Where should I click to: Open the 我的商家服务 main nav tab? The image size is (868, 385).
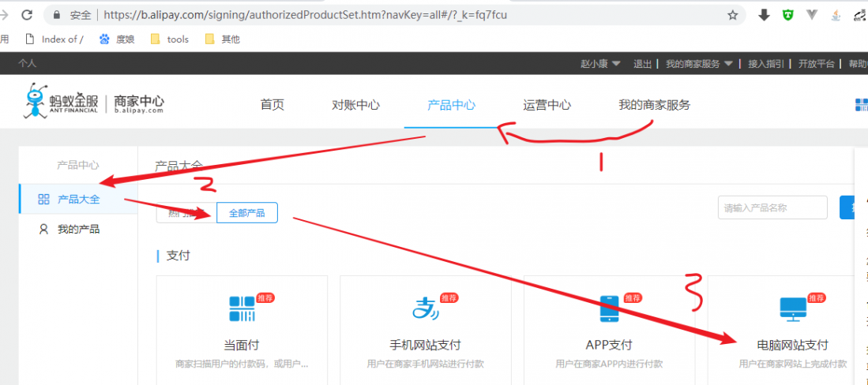(654, 105)
